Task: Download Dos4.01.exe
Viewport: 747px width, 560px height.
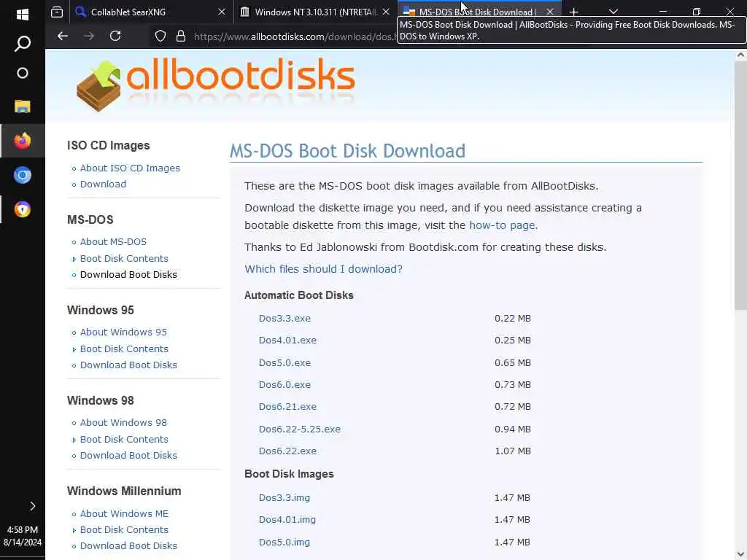Action: coord(287,341)
